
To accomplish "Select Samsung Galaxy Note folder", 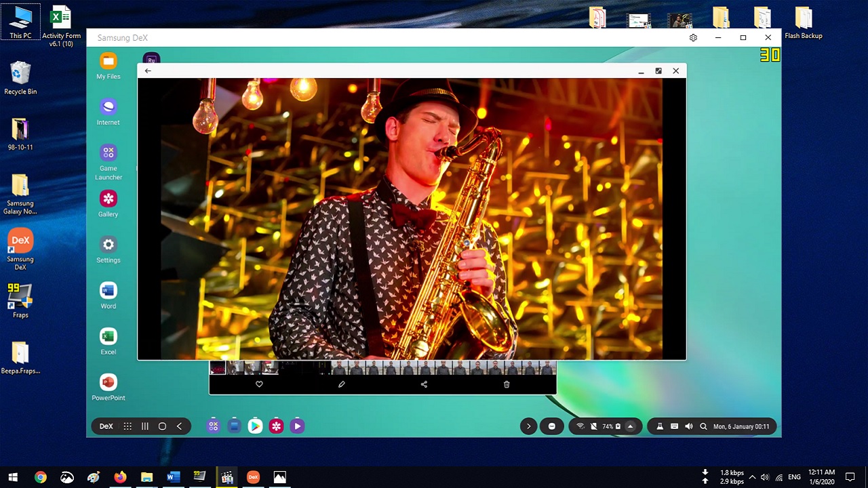I will (20, 194).
